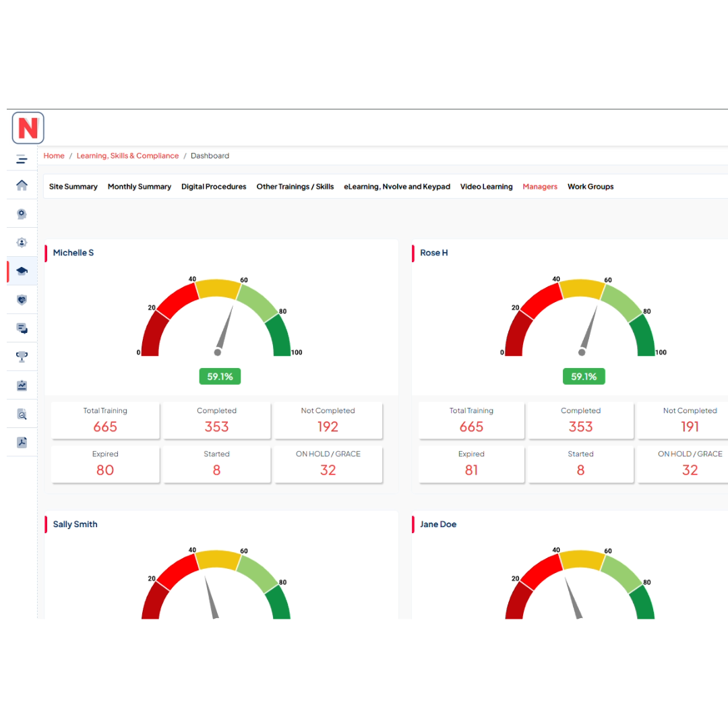The width and height of the screenshot is (728, 728).
Task: Open the Monthly Summary tab
Action: (140, 187)
